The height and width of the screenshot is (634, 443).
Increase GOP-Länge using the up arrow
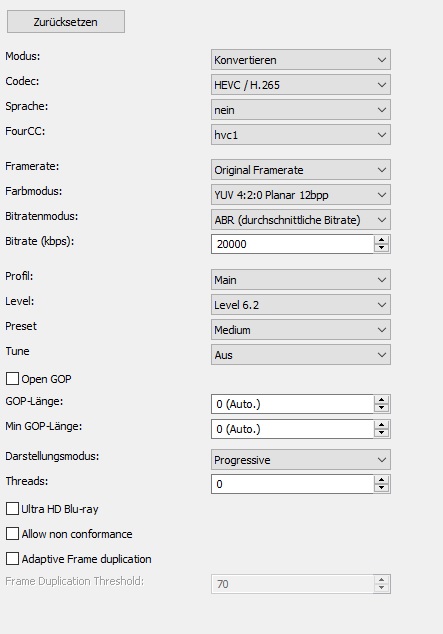(x=382, y=400)
